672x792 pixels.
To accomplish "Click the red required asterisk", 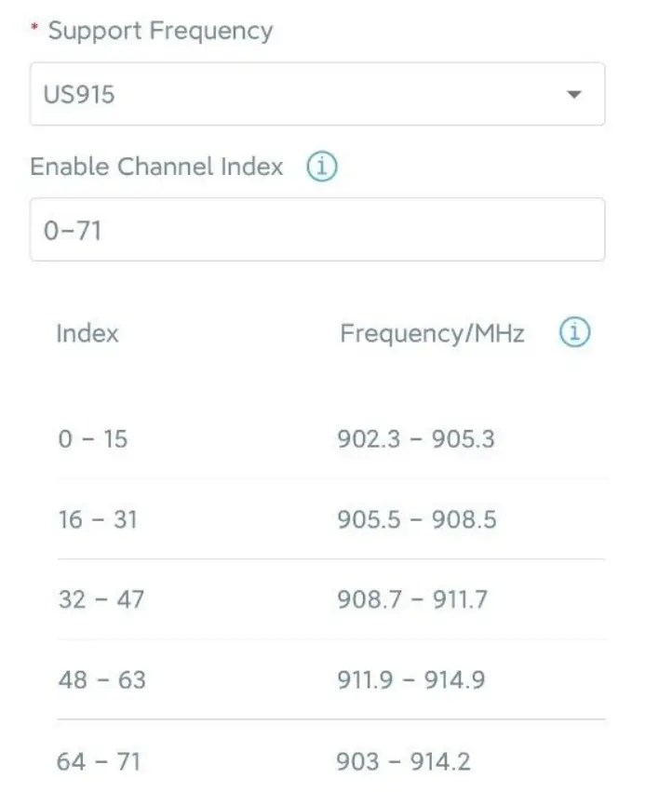I will tap(35, 28).
